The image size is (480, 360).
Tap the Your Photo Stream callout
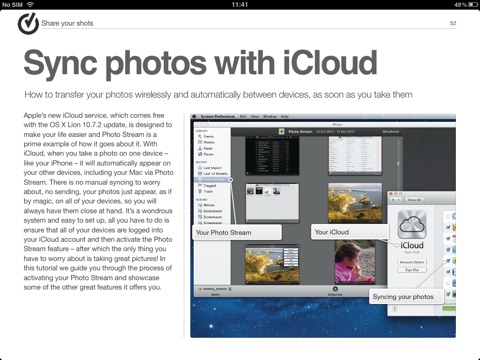coord(237,232)
